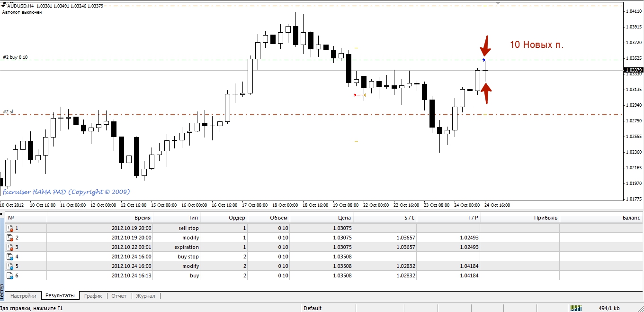644x312 pixels.
Task: Click the 1.04110 price axis label
Action: [634, 11]
